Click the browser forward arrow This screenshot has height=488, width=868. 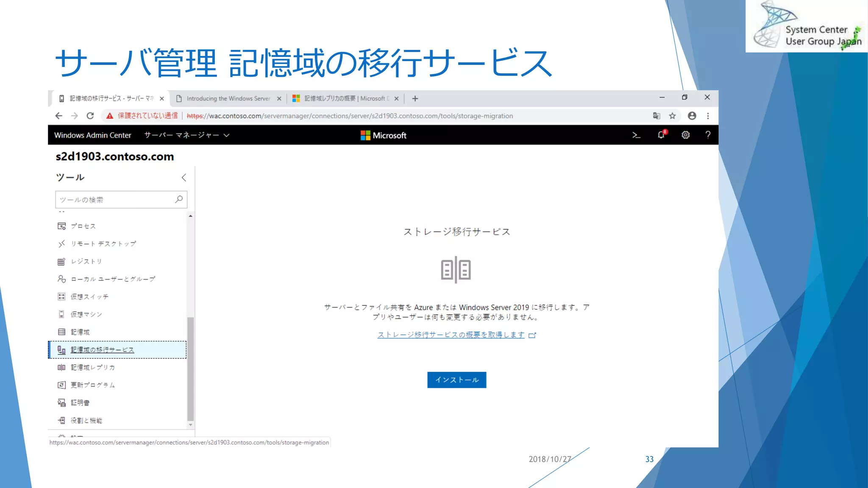click(x=75, y=116)
